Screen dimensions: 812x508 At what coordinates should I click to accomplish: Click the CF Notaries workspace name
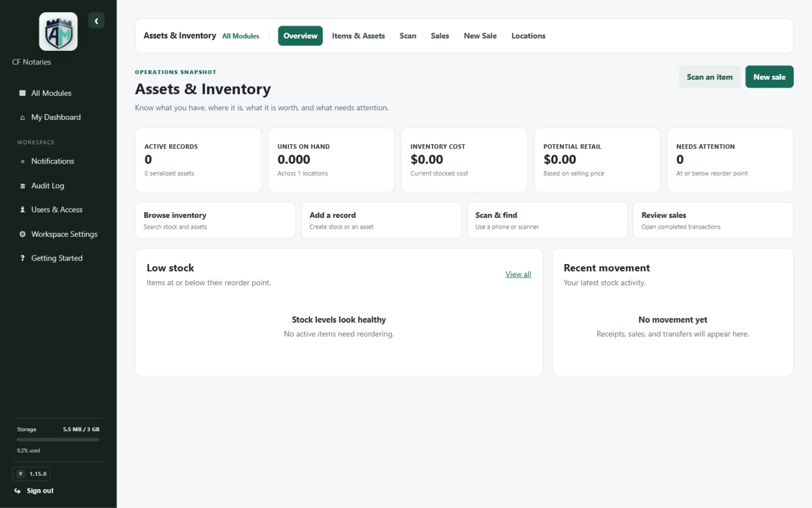(31, 62)
